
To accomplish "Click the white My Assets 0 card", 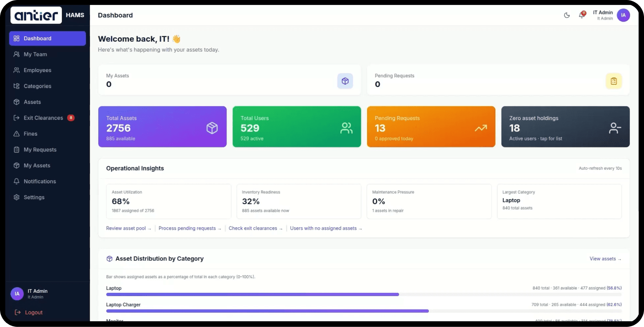I will [229, 80].
